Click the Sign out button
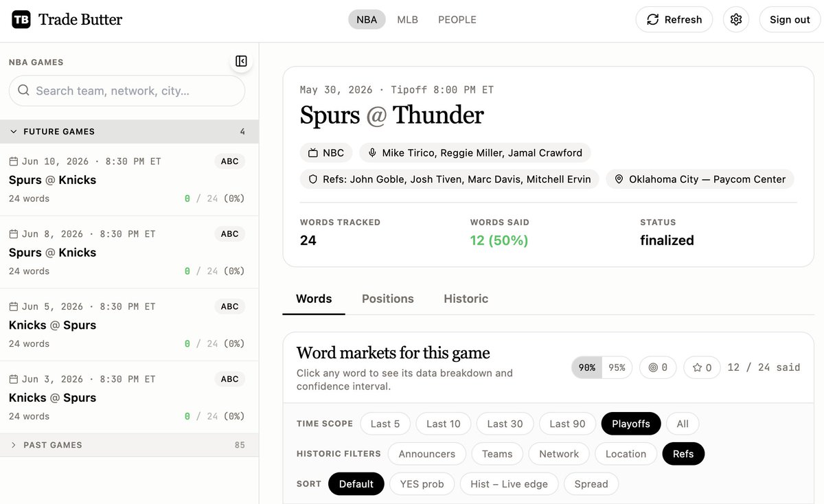Viewport: 824px width, 504px height. [790, 19]
